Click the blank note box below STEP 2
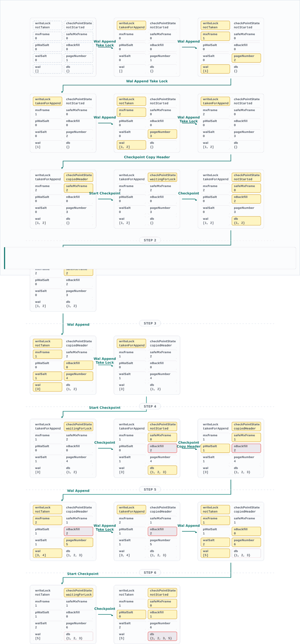 [x=150, y=258]
